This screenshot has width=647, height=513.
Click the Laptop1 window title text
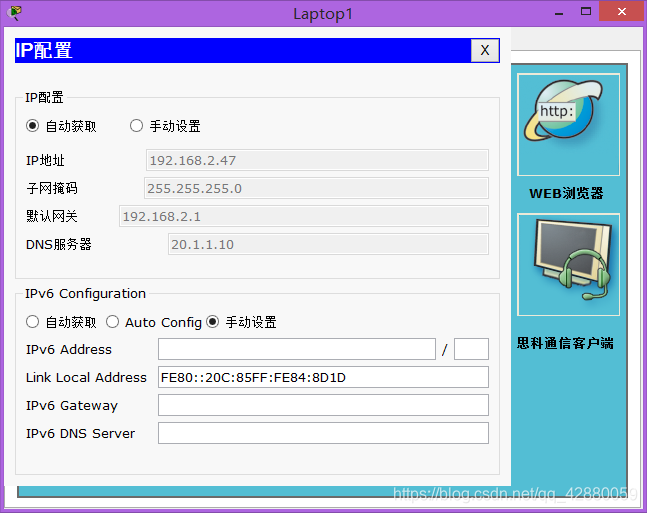(323, 14)
